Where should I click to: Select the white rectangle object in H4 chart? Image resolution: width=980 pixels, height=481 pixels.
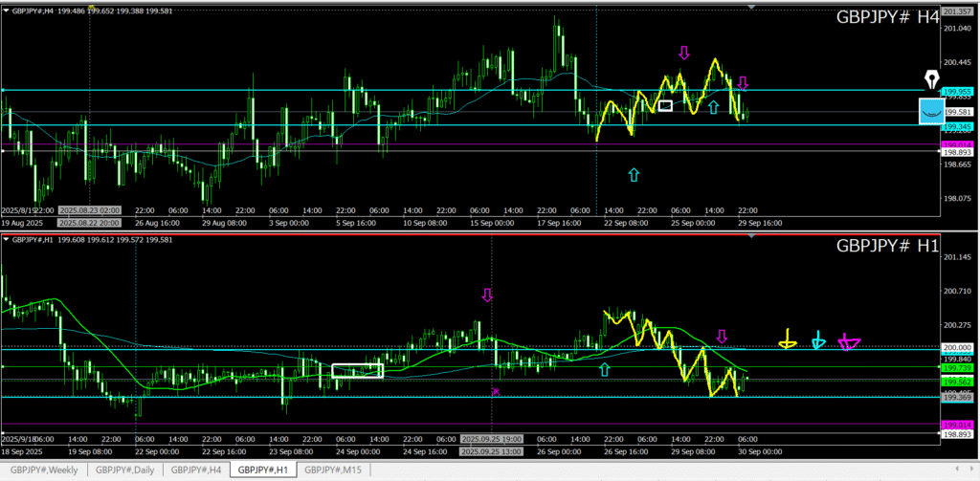665,105
